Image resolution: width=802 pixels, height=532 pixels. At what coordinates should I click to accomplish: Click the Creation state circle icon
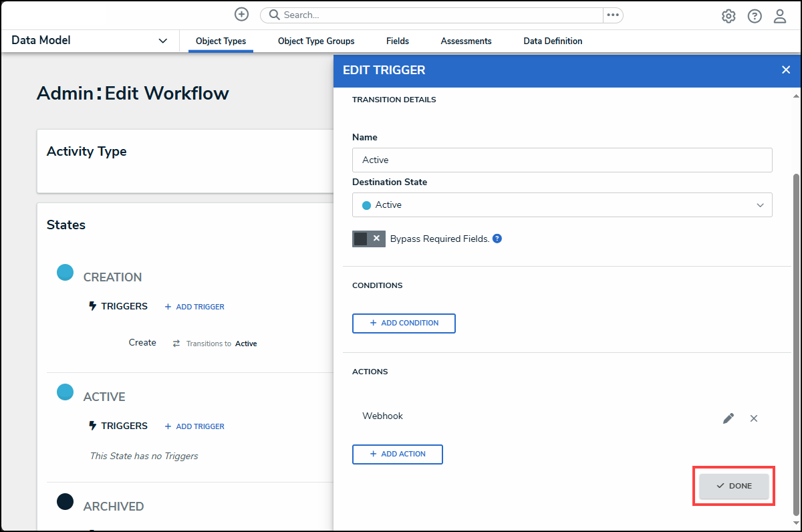point(65,272)
